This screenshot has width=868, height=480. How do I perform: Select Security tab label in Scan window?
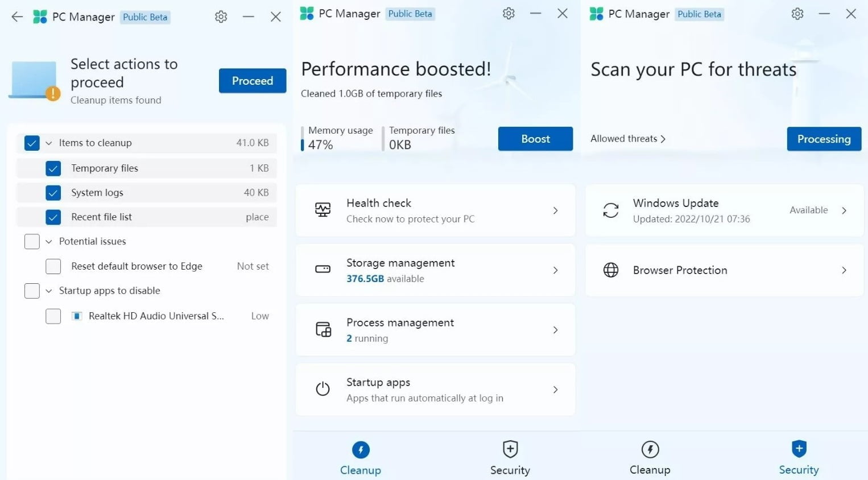[799, 470]
